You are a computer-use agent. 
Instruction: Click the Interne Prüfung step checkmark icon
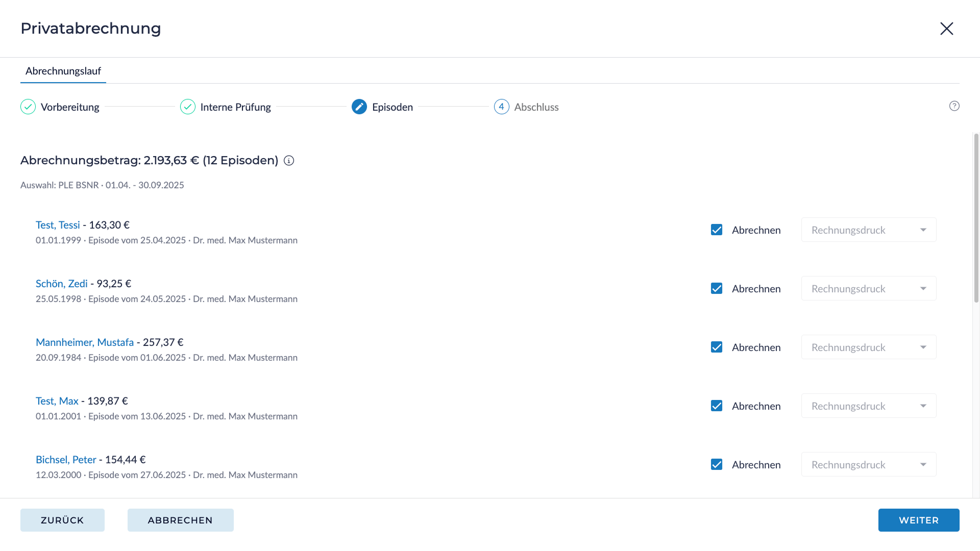pos(188,107)
